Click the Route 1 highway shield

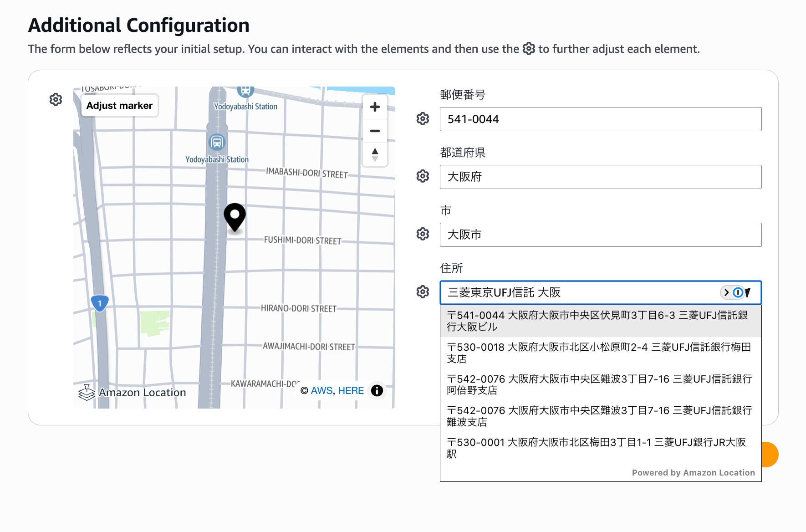pyautogui.click(x=100, y=303)
